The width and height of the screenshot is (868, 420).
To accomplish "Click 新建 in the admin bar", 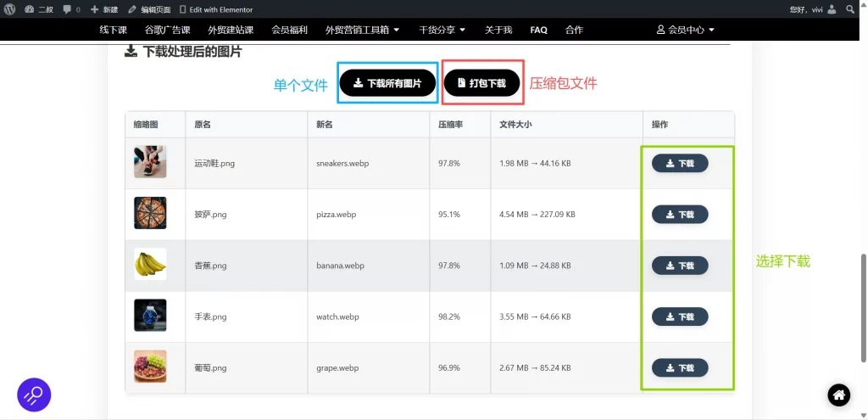I will pyautogui.click(x=104, y=9).
